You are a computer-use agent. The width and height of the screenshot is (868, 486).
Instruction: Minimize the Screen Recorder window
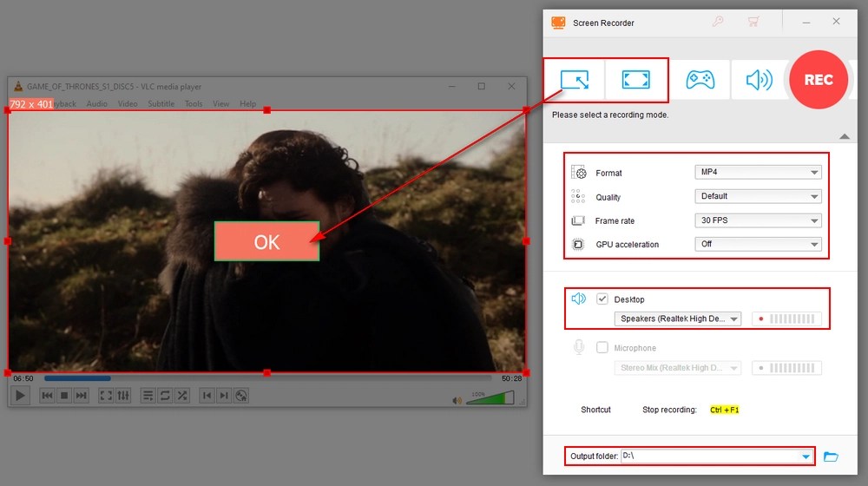pos(806,23)
